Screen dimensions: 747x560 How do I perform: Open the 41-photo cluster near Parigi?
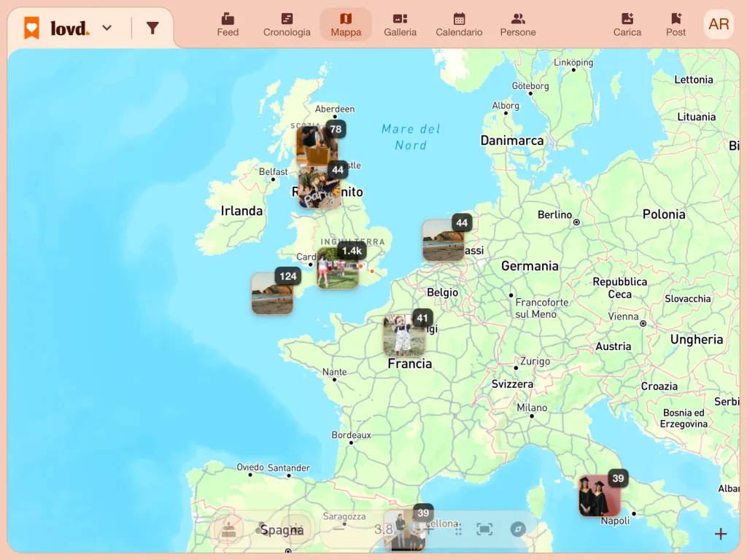point(404,335)
